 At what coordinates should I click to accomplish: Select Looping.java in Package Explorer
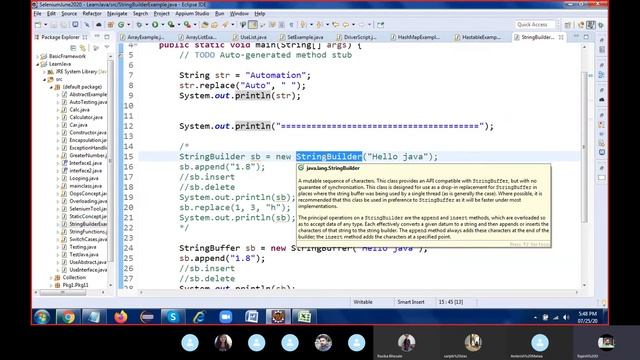coord(83,178)
